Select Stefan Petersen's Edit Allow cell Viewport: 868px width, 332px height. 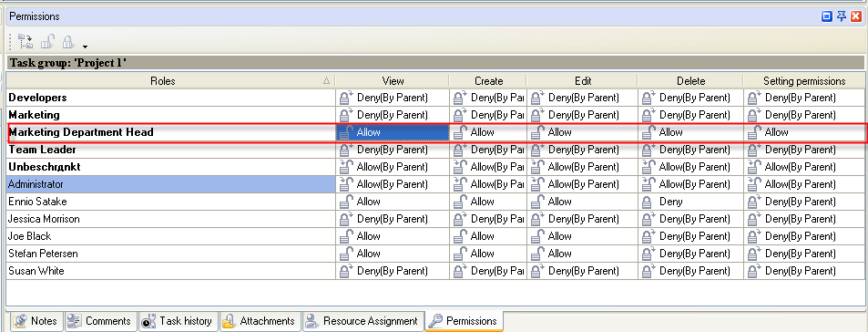[582, 254]
